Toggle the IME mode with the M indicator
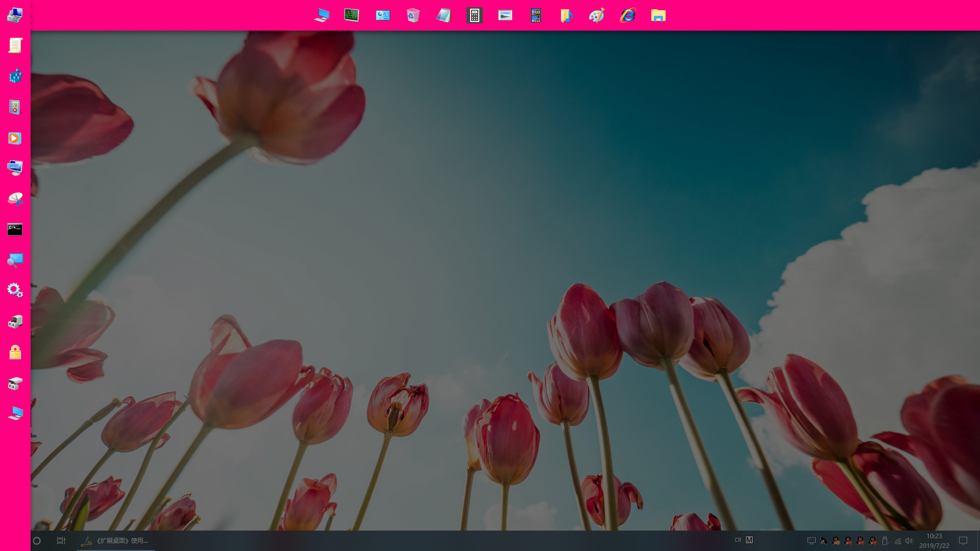The height and width of the screenshot is (551, 980). 749,540
